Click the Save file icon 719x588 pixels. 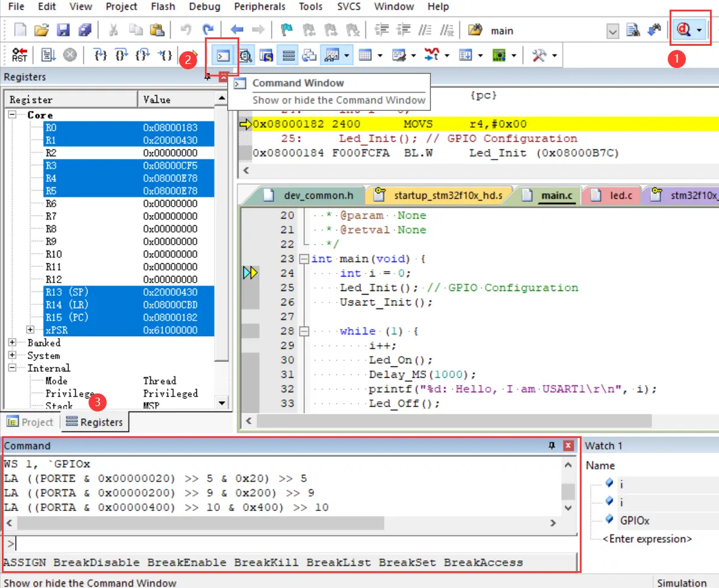pyautogui.click(x=63, y=30)
